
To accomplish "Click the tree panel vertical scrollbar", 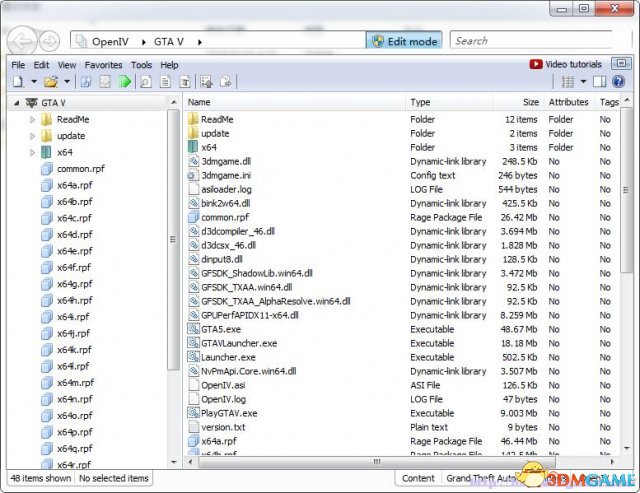I will click(x=173, y=239).
